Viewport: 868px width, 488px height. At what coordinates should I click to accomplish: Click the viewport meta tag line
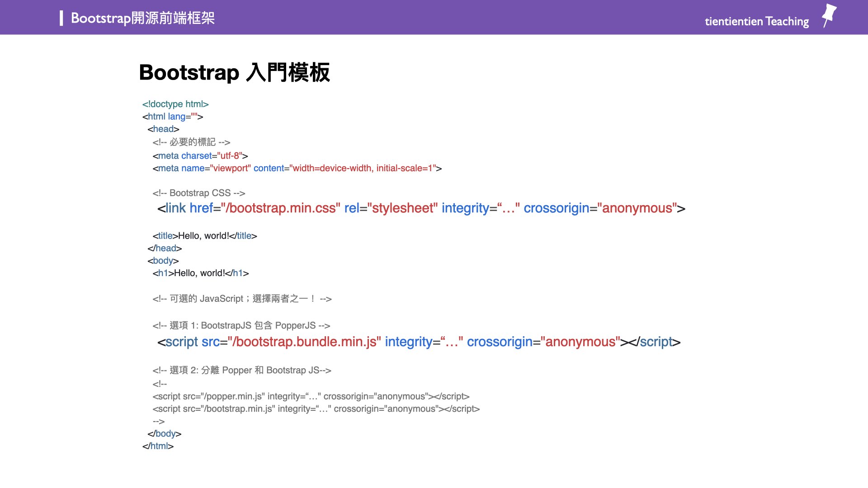point(297,168)
